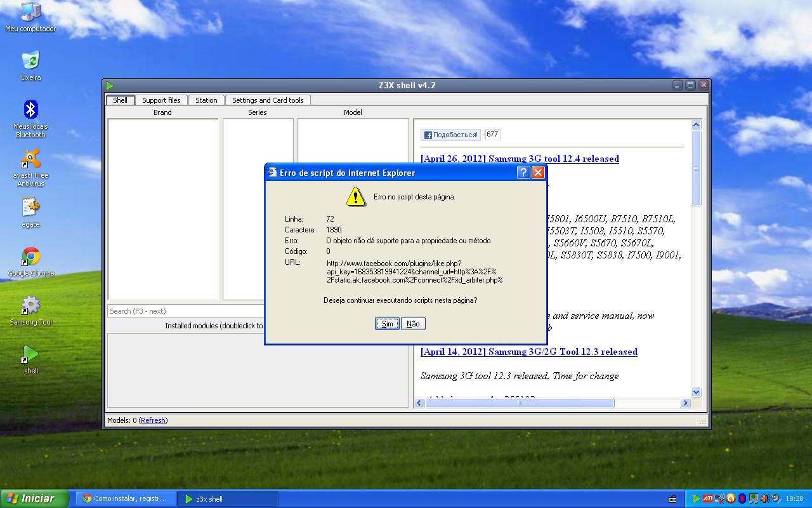Open the Meu computador desktop icon
The width and height of the screenshot is (812, 508).
coord(30,17)
